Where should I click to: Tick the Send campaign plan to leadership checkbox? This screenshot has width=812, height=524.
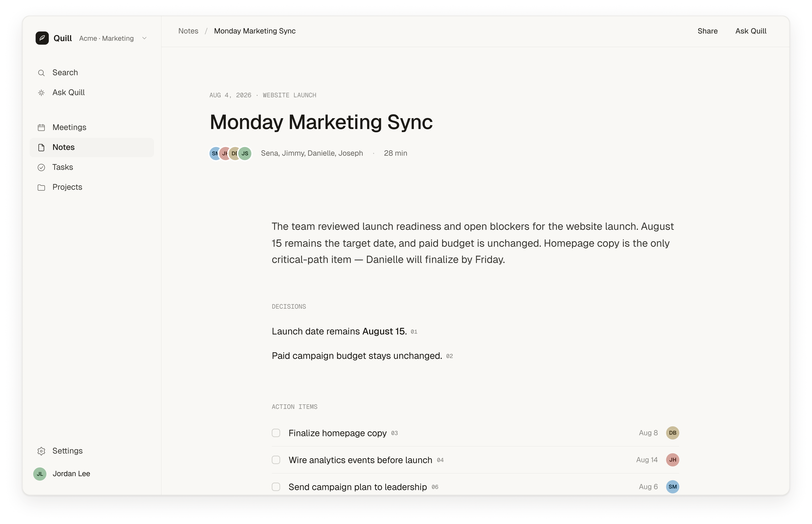tap(276, 487)
